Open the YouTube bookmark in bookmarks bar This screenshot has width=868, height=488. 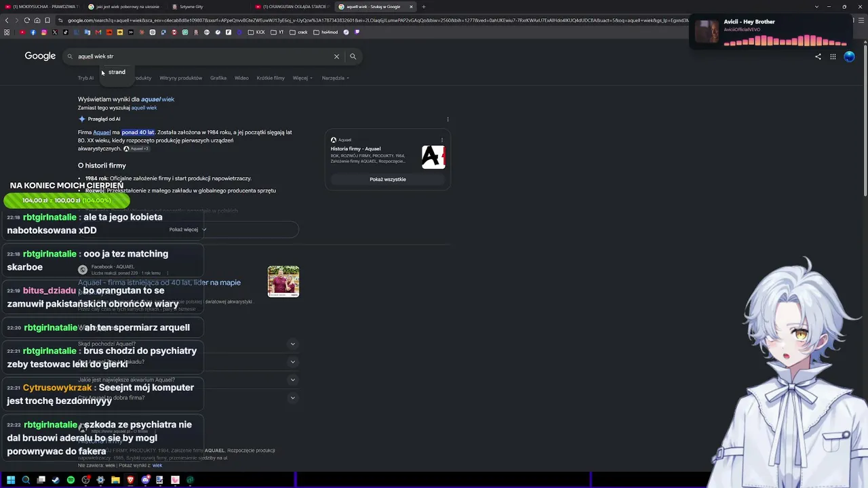[x=22, y=32]
